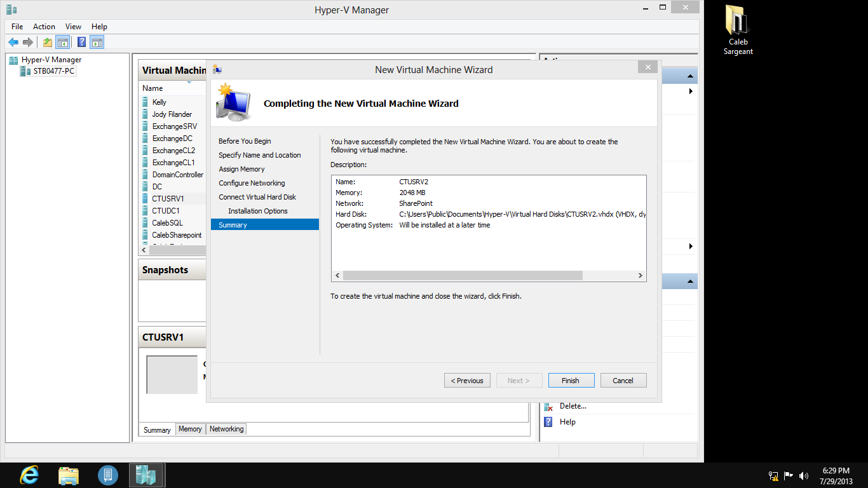868x488 pixels.
Task: Go to Installation Options step
Action: (x=258, y=211)
